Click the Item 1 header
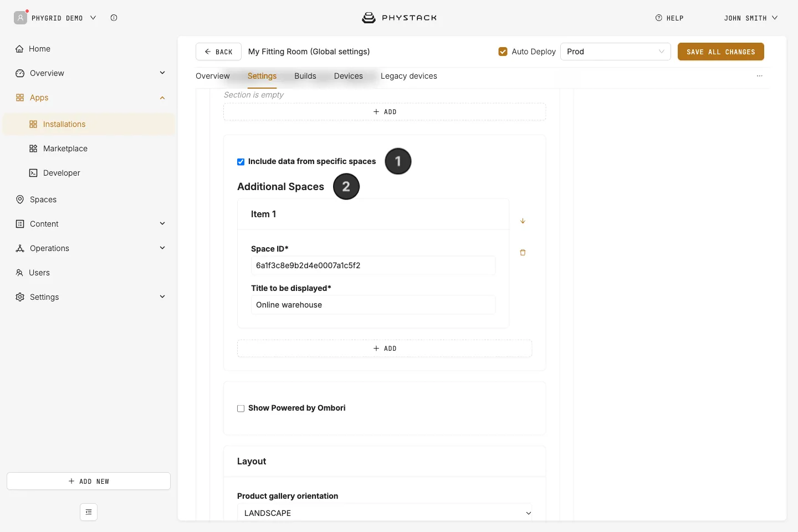798x532 pixels. click(x=373, y=214)
